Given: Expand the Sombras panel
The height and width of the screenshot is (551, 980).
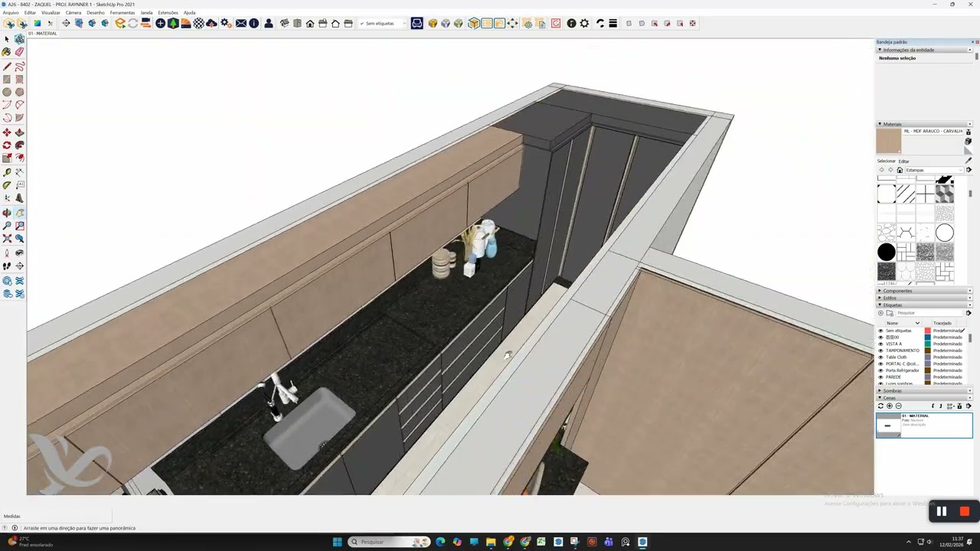Looking at the screenshot, I should (x=880, y=390).
